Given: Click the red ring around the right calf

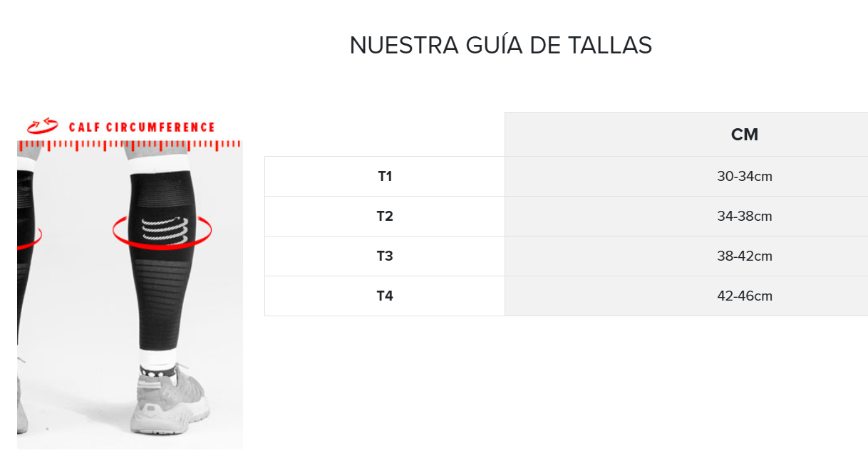Looking at the screenshot, I should coord(200,239).
